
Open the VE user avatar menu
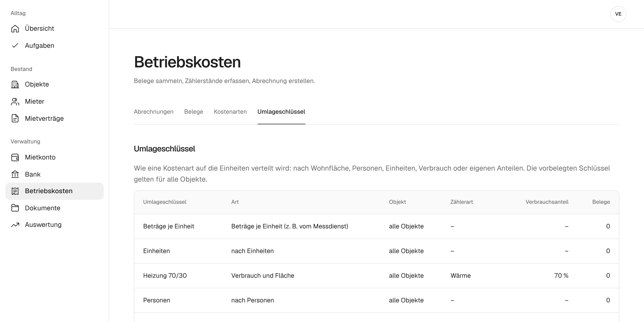618,14
